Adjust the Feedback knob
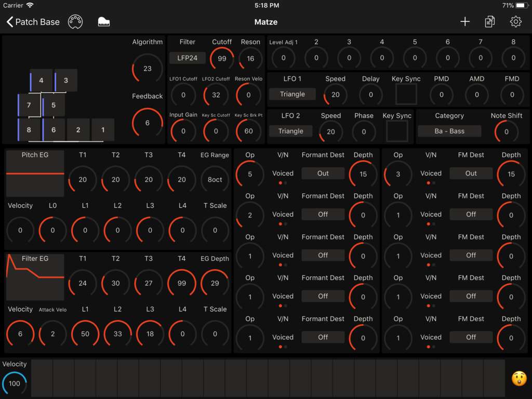Image resolution: width=532 pixels, height=399 pixels. 147,123
